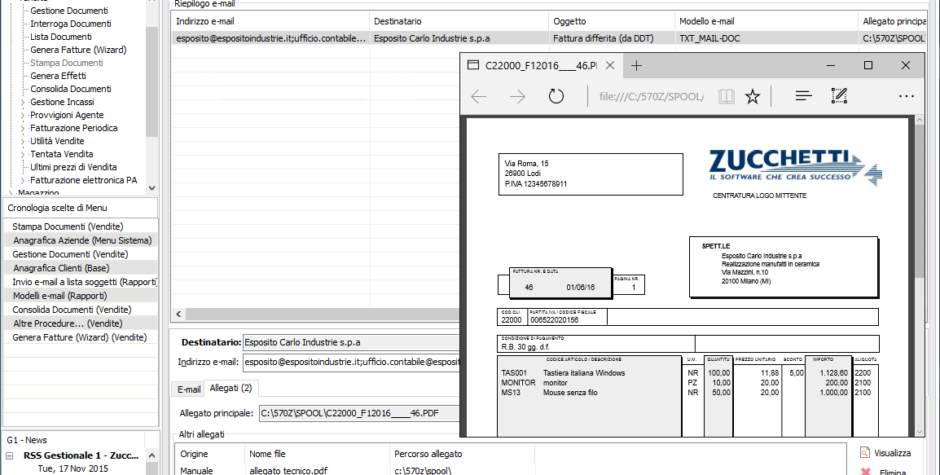Open Genera Effetti tree item
The width and height of the screenshot is (940, 475).
[58, 76]
